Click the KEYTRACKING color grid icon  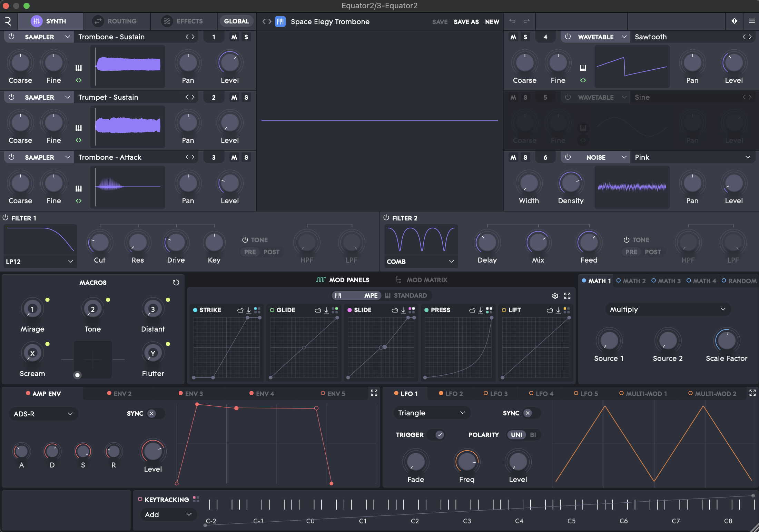point(196,499)
